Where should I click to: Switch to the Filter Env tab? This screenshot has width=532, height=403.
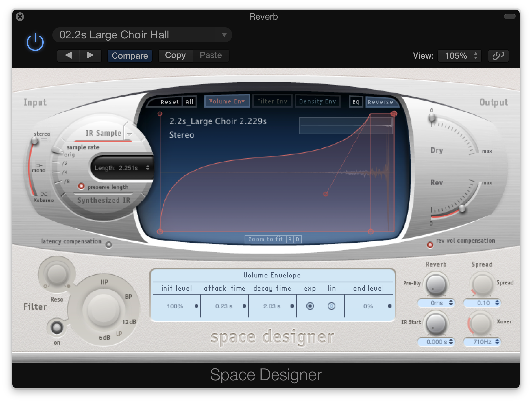[272, 101]
